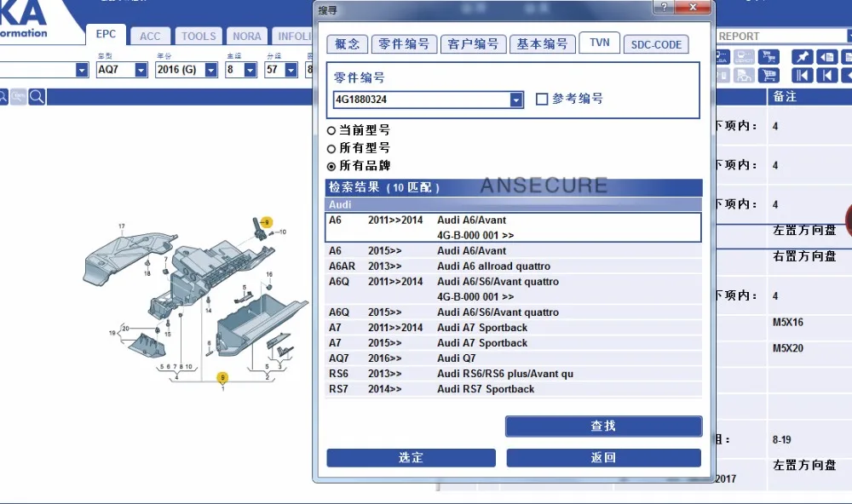Click the glove box exploded diagram illustration
This screenshot has width=852, height=504.
(196, 304)
